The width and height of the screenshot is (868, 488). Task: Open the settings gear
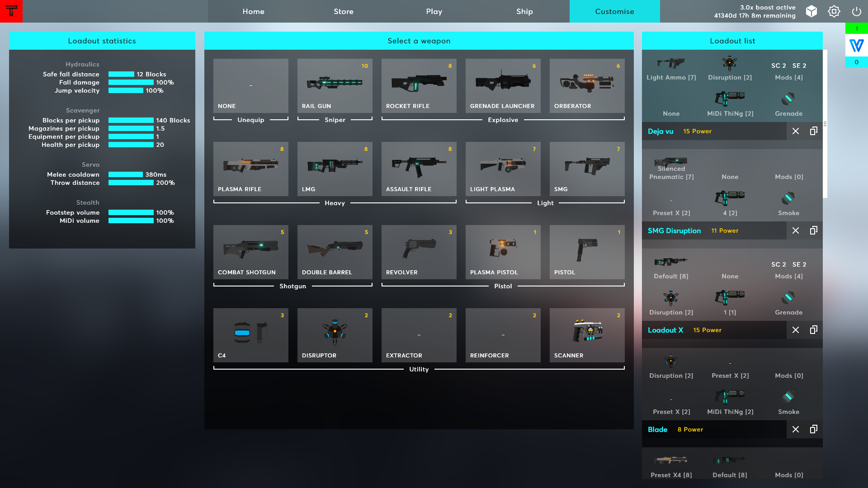pos(834,11)
